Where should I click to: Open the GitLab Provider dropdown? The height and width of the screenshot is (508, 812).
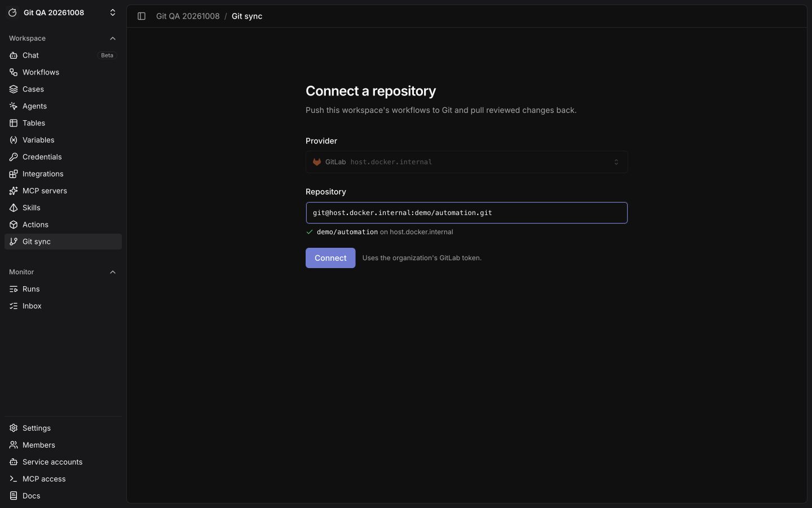click(466, 162)
